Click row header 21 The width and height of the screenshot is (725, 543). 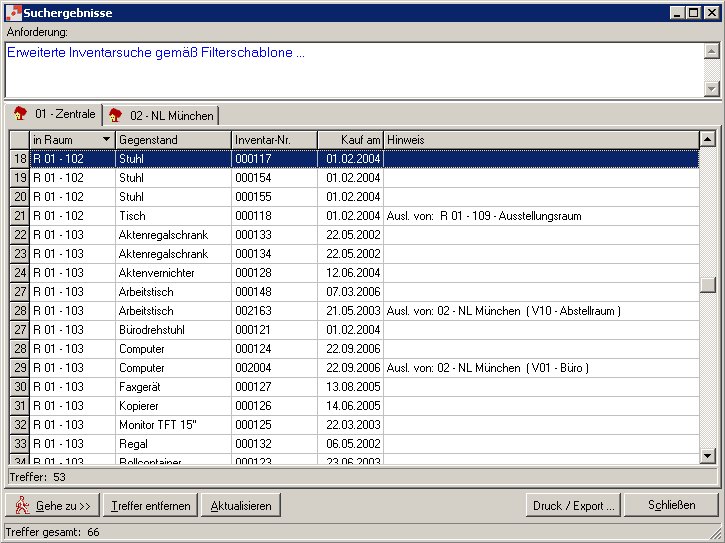[x=20, y=216]
